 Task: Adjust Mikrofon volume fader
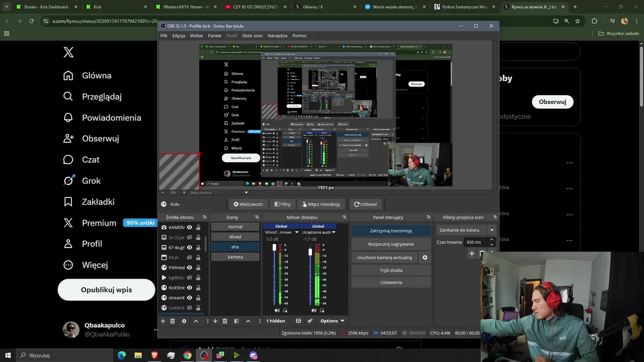(x=274, y=247)
